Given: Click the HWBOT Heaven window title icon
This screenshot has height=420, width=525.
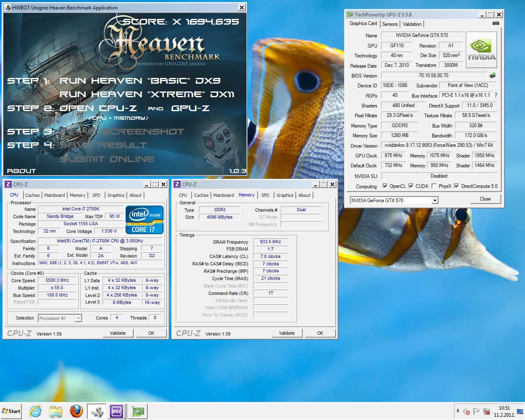Looking at the screenshot, I should coord(8,7).
